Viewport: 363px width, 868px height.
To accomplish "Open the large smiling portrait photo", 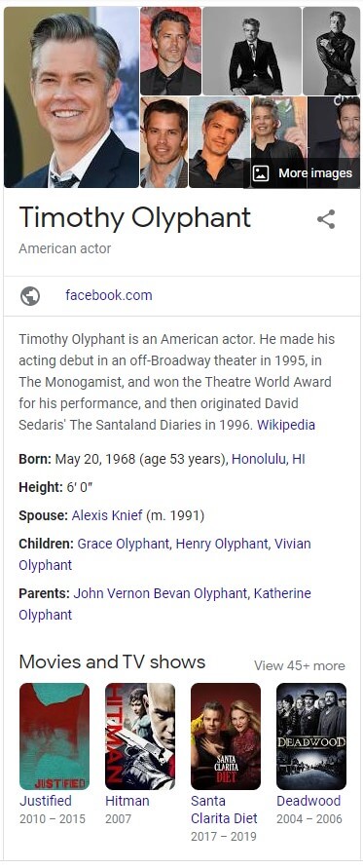I will [71, 96].
